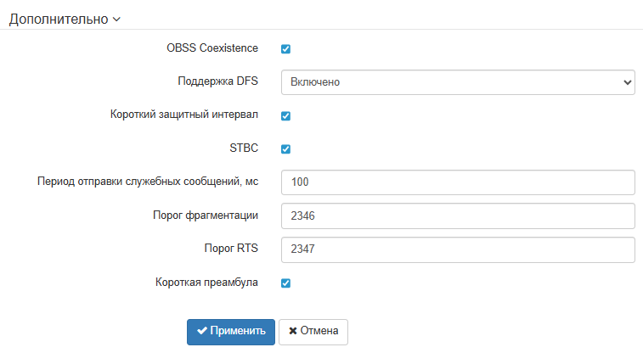The height and width of the screenshot is (364, 643).
Task: Click the Короткая преамбула label
Action: [206, 282]
